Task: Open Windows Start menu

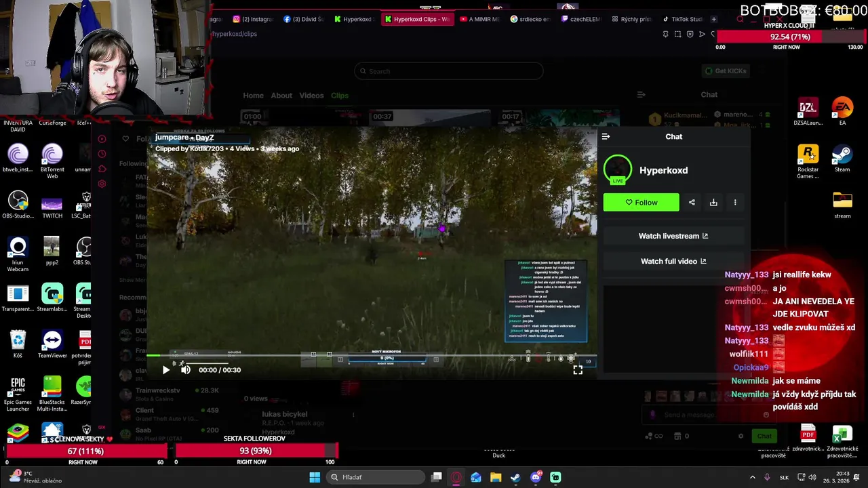Action: coord(315,477)
